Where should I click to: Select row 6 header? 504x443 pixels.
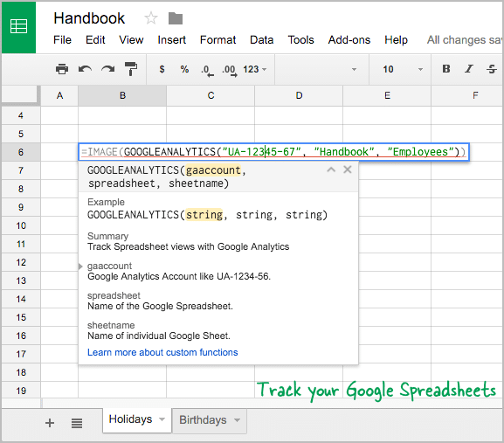click(x=21, y=152)
